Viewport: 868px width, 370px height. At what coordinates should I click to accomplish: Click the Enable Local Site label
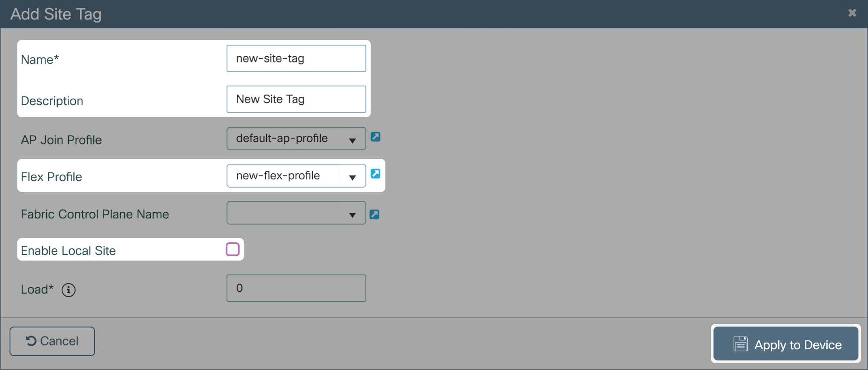pyautogui.click(x=68, y=251)
